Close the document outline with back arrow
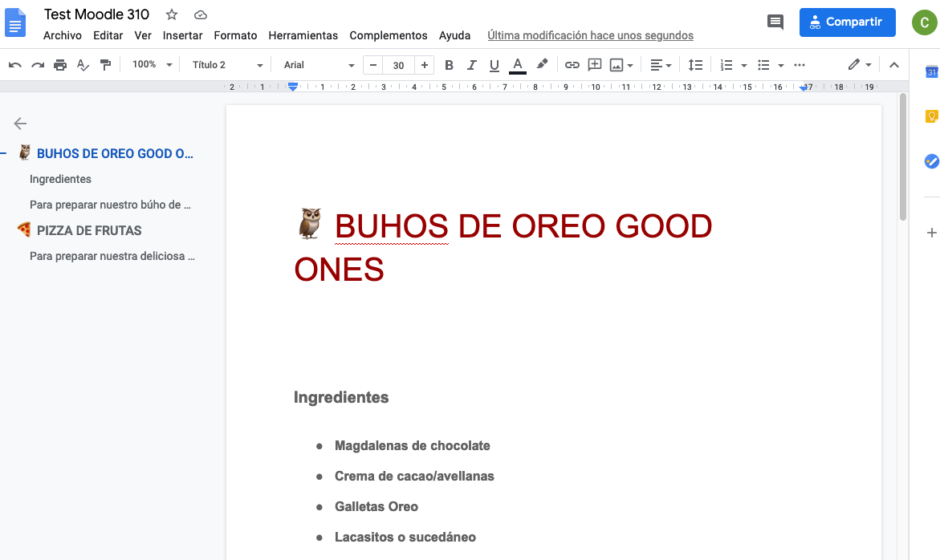This screenshot has width=940, height=560. (x=20, y=124)
